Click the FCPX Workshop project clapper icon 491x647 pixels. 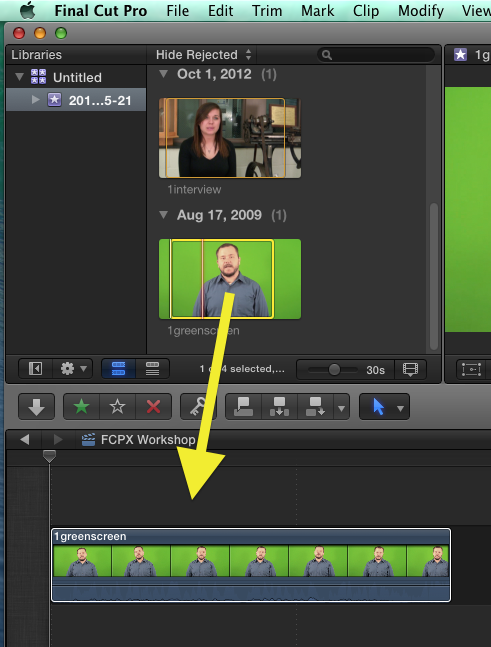pos(88,440)
